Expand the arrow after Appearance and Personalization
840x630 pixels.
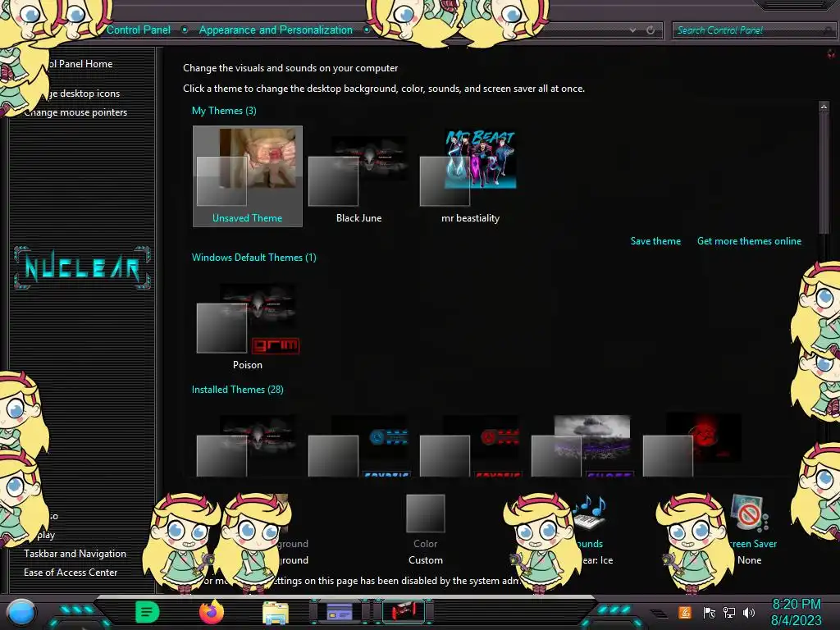(x=367, y=30)
